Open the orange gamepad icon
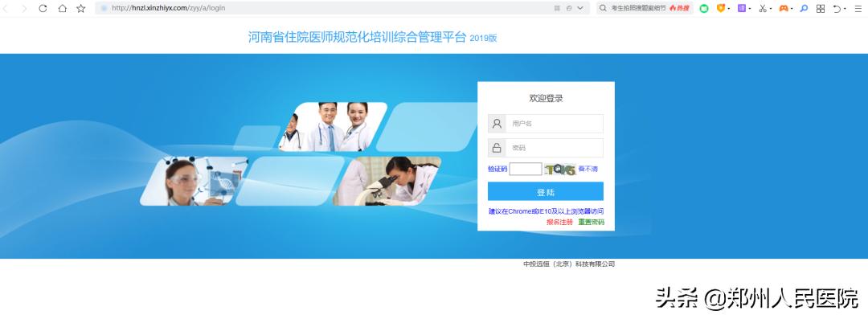 [784, 8]
